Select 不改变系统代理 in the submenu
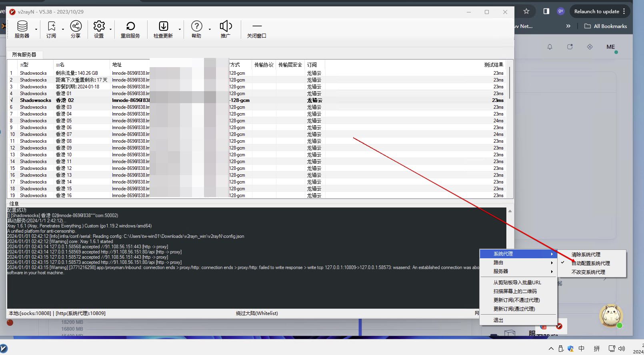 [x=588, y=272]
